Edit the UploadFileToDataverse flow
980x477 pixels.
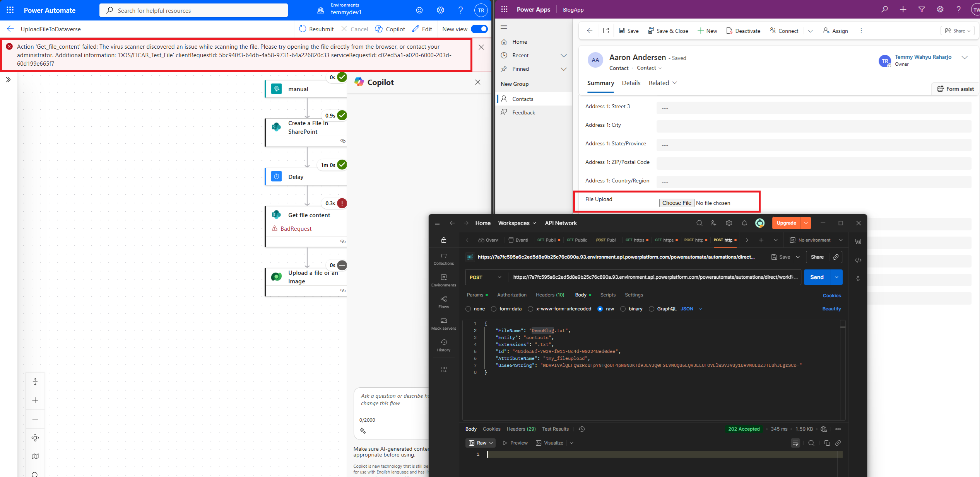[422, 29]
